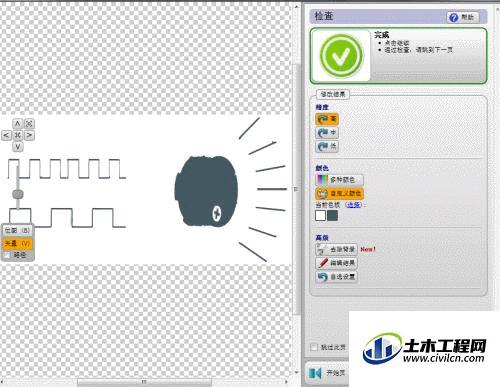This screenshot has height=387, width=500.
Task: Pan the view down with the v button
Action: [18, 146]
